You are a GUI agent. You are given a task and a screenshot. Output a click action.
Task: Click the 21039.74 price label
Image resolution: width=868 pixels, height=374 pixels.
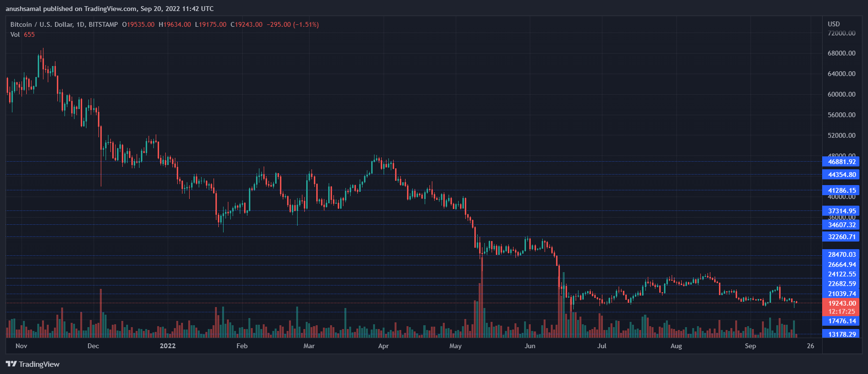click(x=841, y=294)
